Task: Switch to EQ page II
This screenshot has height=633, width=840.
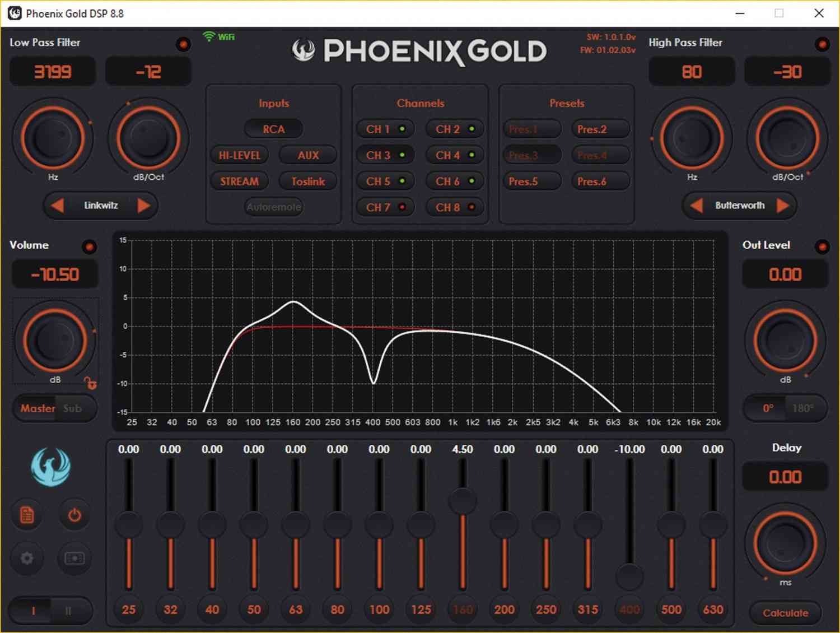Action: [68, 611]
